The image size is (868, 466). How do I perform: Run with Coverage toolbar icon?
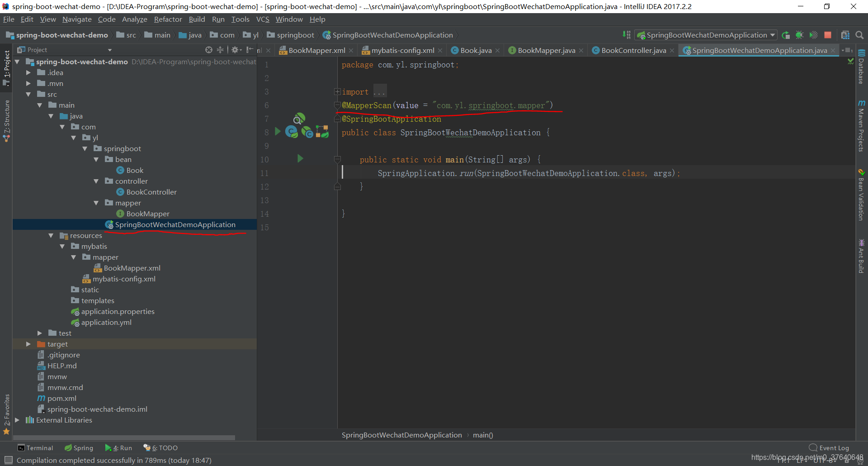[813, 35]
